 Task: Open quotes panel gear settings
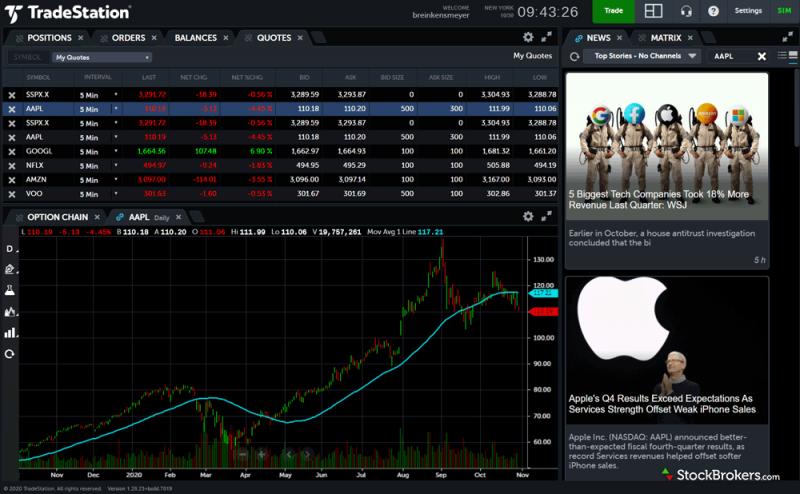click(528, 37)
